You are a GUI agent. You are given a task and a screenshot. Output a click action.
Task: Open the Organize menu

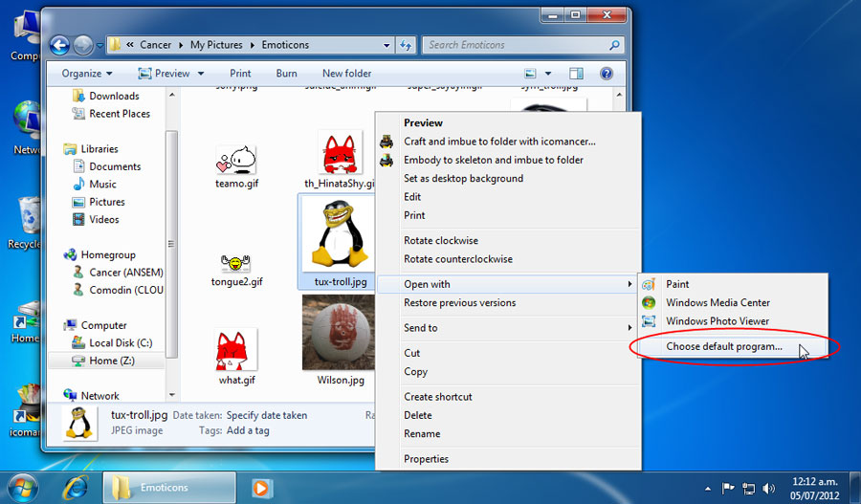[x=87, y=74]
